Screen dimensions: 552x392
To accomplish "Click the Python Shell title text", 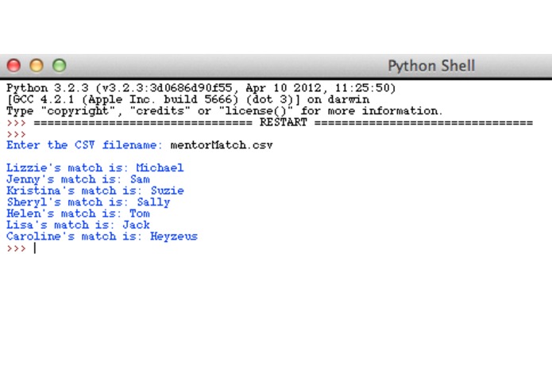I will (431, 66).
